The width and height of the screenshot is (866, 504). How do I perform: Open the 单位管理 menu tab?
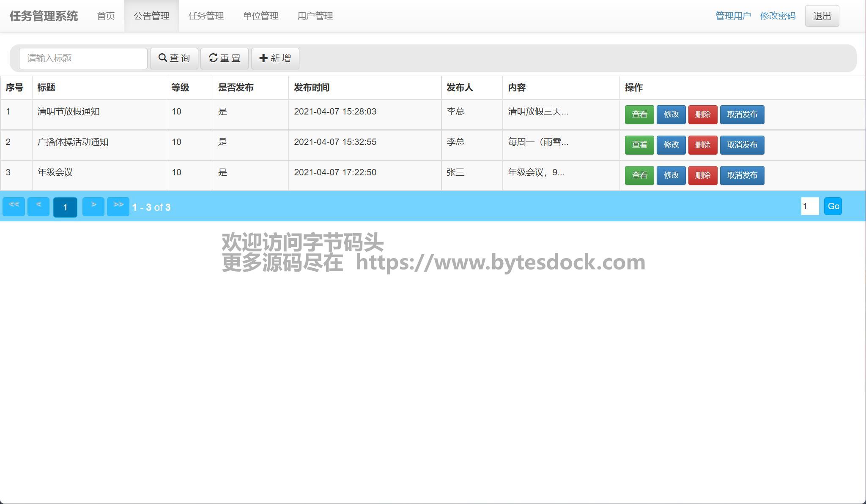pyautogui.click(x=260, y=16)
